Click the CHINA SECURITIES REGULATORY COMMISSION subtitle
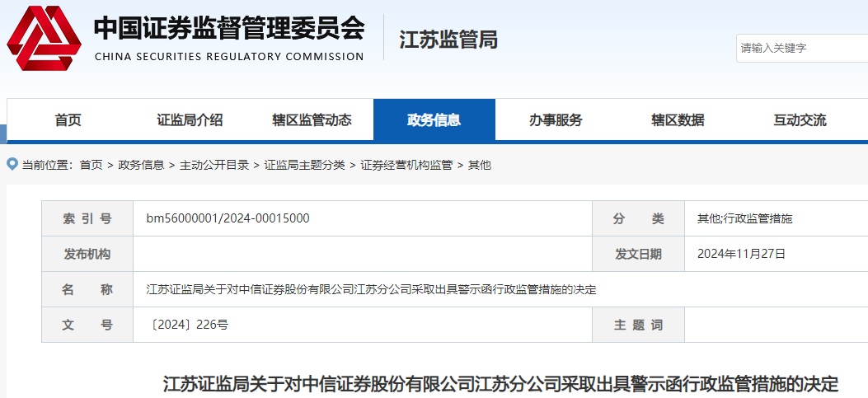Screen dimensions: 868x398 coord(229,57)
